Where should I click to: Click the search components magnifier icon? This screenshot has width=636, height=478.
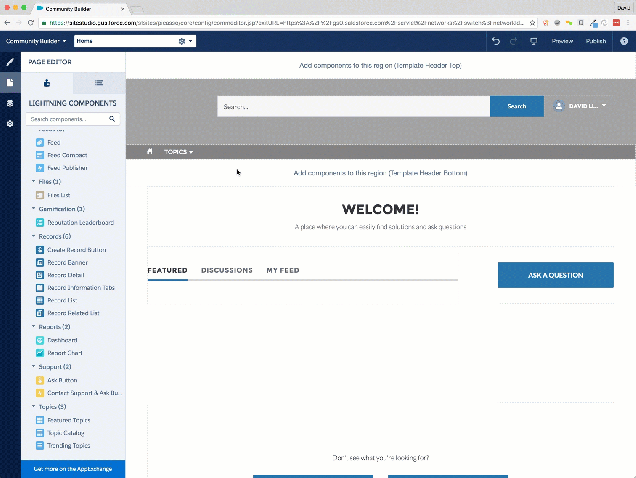click(x=112, y=119)
